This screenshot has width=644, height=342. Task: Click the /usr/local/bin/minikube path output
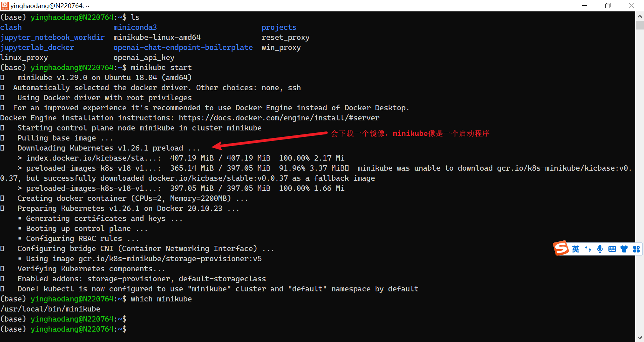click(x=50, y=309)
